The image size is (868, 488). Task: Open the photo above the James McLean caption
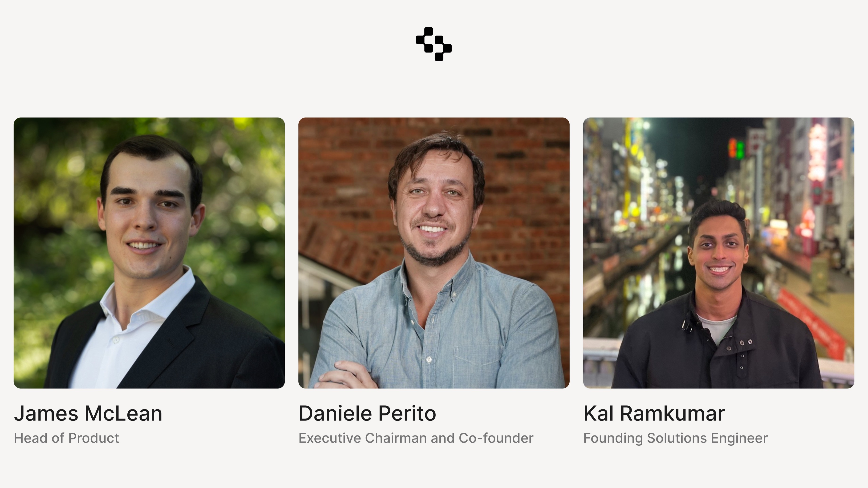pos(149,253)
